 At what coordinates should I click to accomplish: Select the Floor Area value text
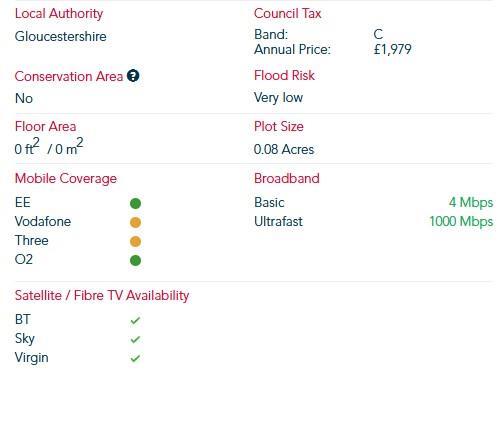[49, 147]
